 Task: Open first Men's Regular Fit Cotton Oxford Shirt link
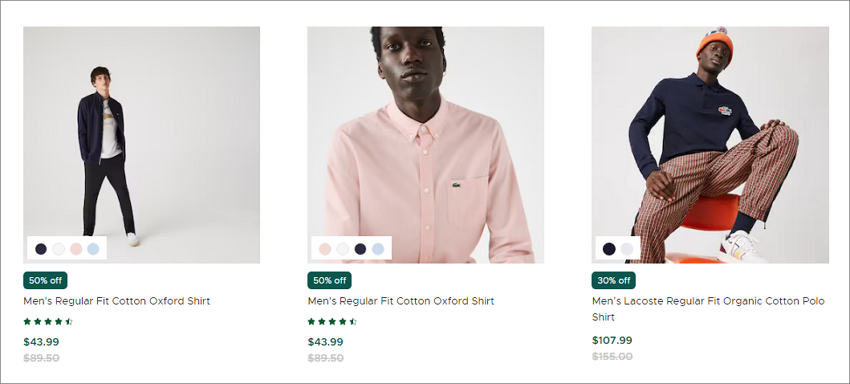[117, 301]
